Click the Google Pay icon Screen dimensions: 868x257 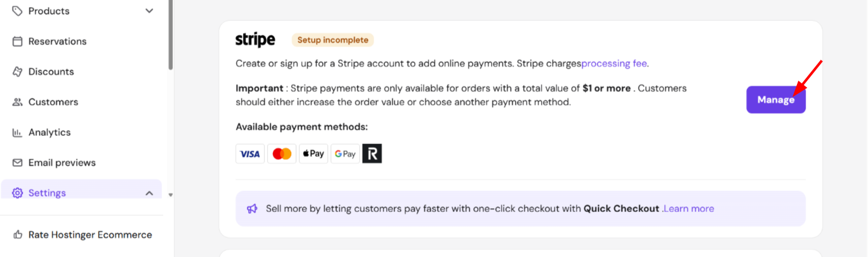tap(345, 154)
